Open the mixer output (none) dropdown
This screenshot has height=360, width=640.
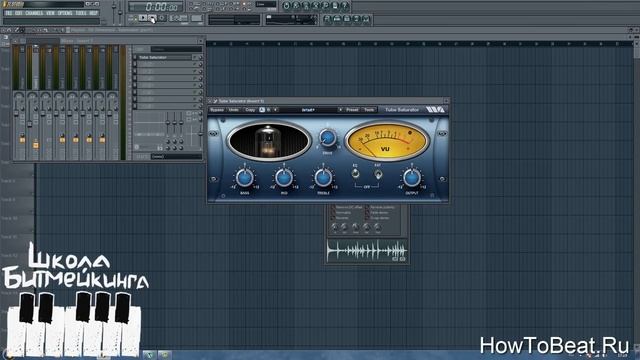pos(176,156)
